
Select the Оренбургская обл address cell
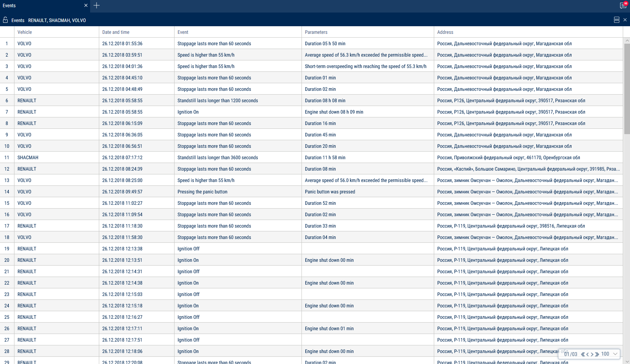point(528,157)
